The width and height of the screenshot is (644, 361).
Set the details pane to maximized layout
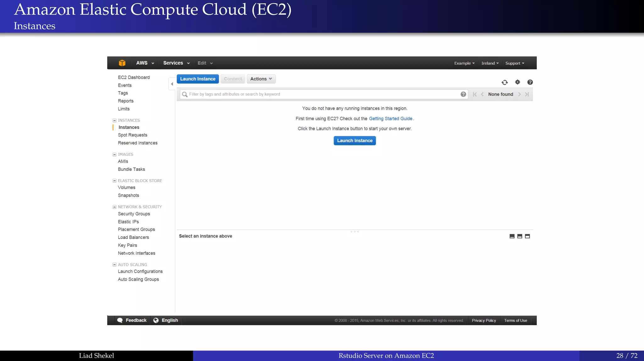[527, 236]
